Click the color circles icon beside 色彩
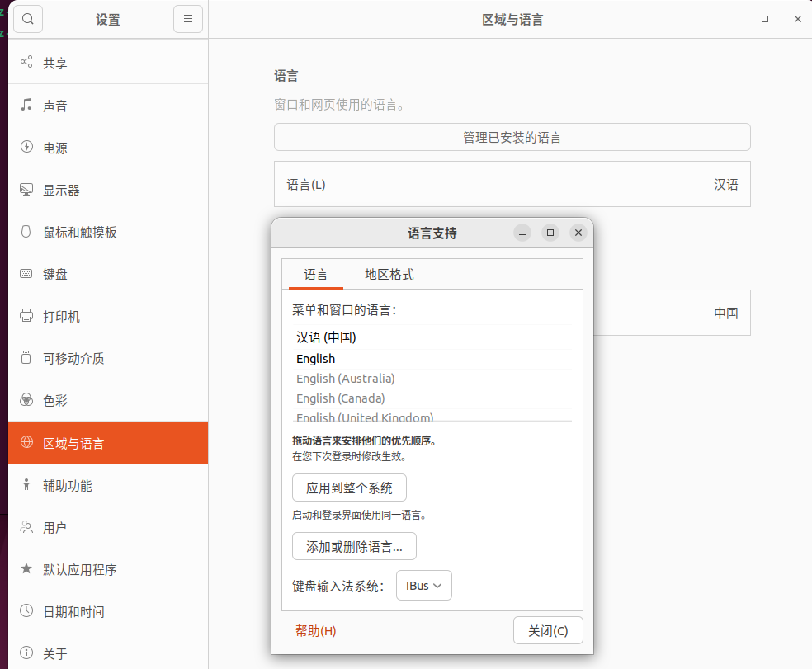Image resolution: width=812 pixels, height=669 pixels. [26, 400]
